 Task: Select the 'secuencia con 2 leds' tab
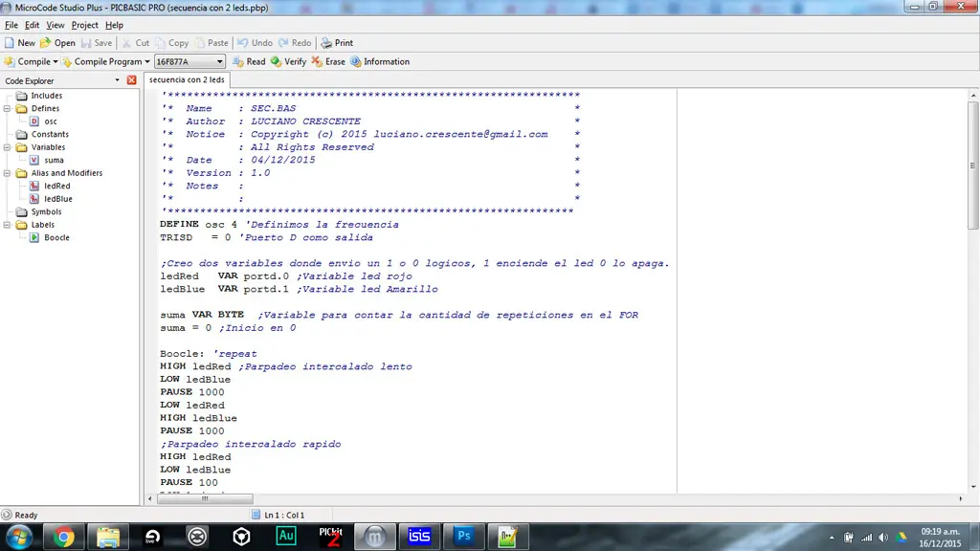coord(187,80)
